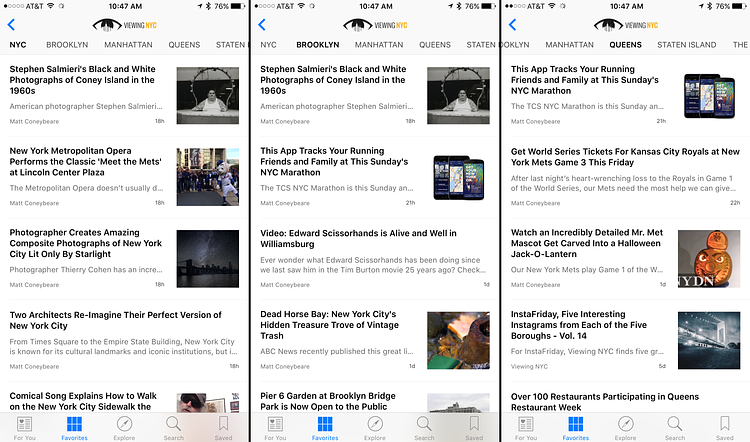Select STATEN ISLAND tab on the right screen
This screenshot has width=750, height=442.
point(687,45)
